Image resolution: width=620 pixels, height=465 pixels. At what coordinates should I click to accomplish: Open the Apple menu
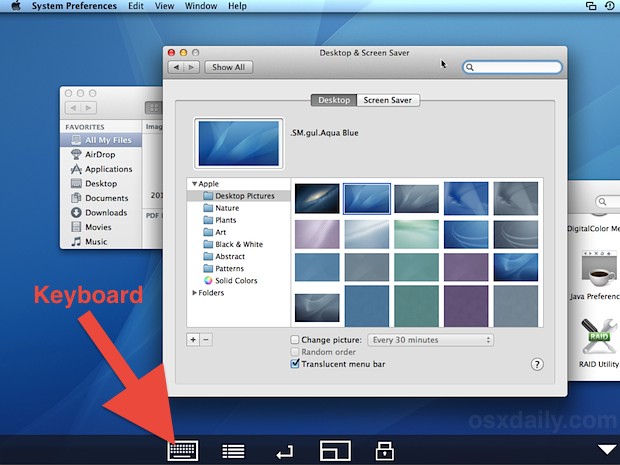pos(15,6)
